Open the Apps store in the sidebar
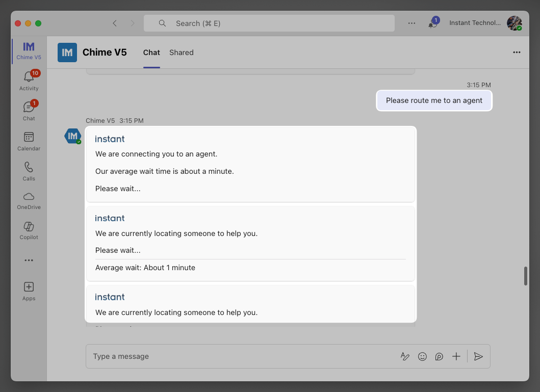The width and height of the screenshot is (540, 392). 29,291
